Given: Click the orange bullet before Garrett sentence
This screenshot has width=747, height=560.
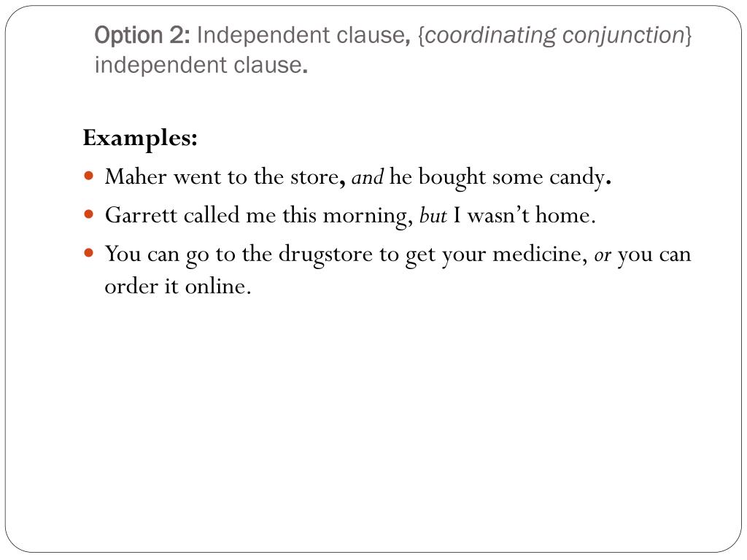Looking at the screenshot, I should (x=88, y=214).
